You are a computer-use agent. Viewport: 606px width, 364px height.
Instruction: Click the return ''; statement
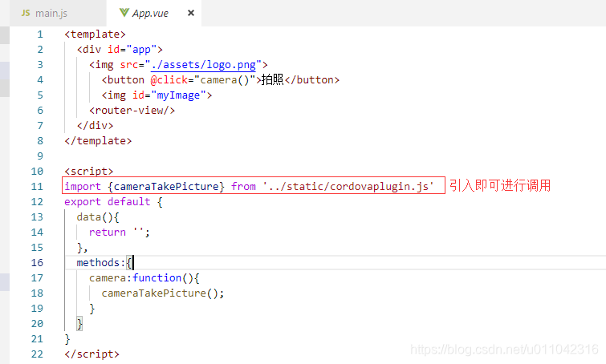click(x=120, y=232)
